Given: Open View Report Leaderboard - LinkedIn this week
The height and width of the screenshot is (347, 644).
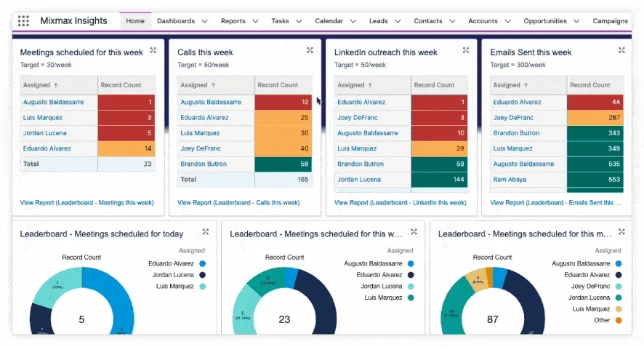Looking at the screenshot, I should (401, 203).
